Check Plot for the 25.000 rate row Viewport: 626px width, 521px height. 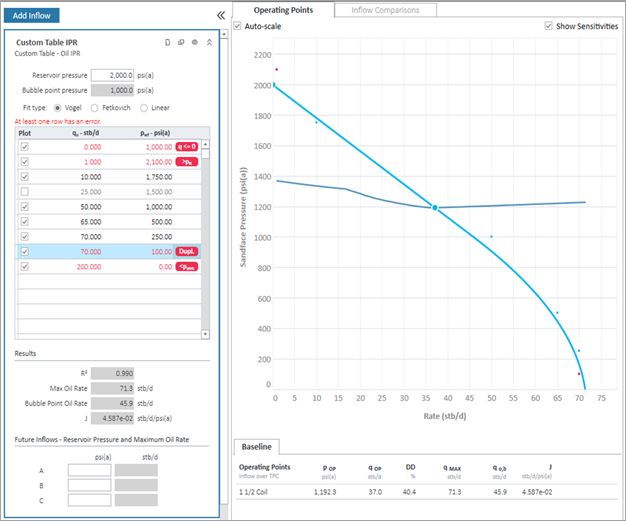tap(25, 192)
